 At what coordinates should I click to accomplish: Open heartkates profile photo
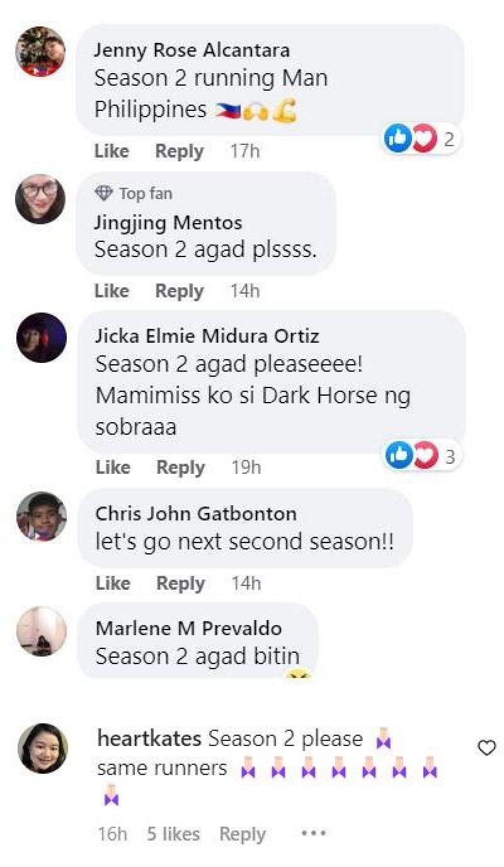coord(43,748)
